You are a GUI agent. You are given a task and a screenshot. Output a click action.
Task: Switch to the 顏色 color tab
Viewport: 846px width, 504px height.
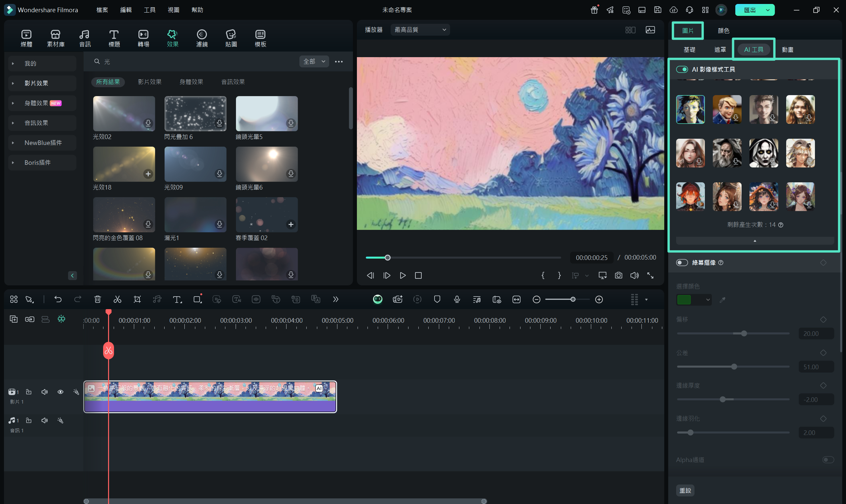pyautogui.click(x=723, y=31)
